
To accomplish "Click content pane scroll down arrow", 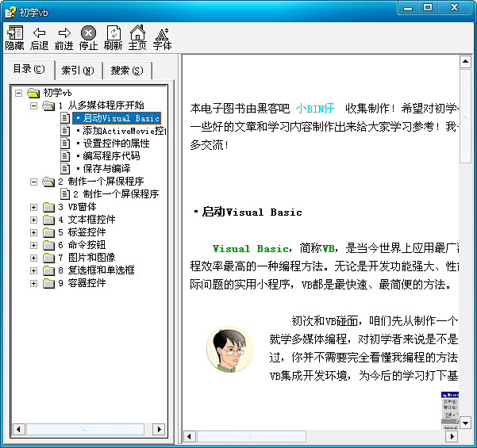I will (465, 423).
